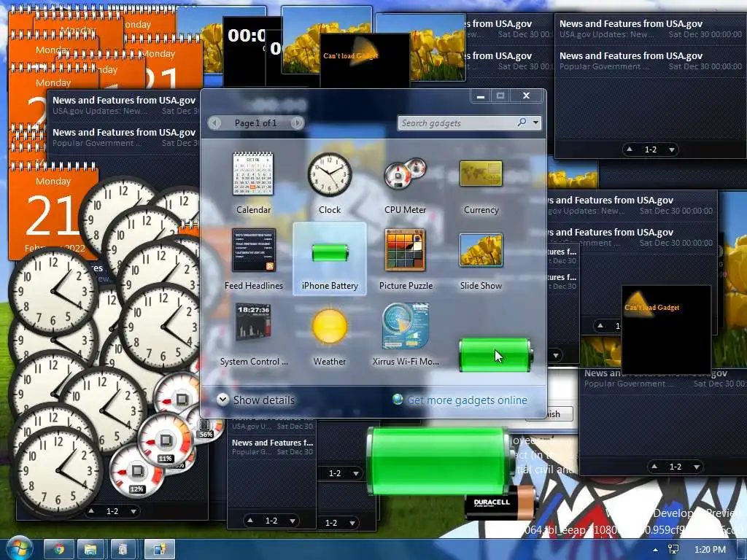Open 'USA.gov Updates: New...' headline in top-right feed gadget
The image size is (747, 560).
(x=651, y=29)
